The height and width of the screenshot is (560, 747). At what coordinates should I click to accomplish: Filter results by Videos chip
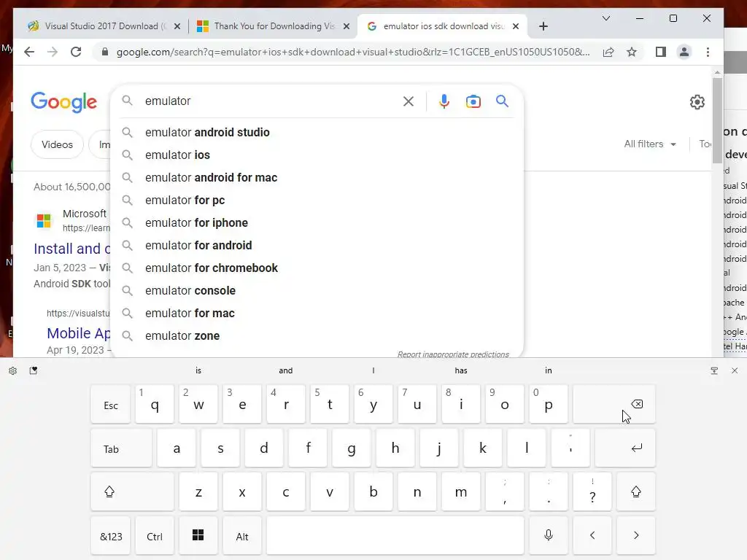pos(57,144)
